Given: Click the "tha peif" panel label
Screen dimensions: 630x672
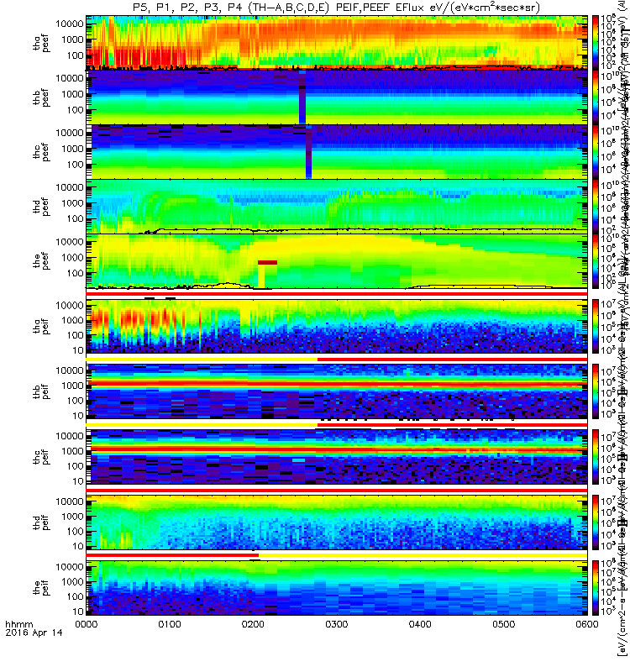Looking at the screenshot, I should (x=41, y=326).
